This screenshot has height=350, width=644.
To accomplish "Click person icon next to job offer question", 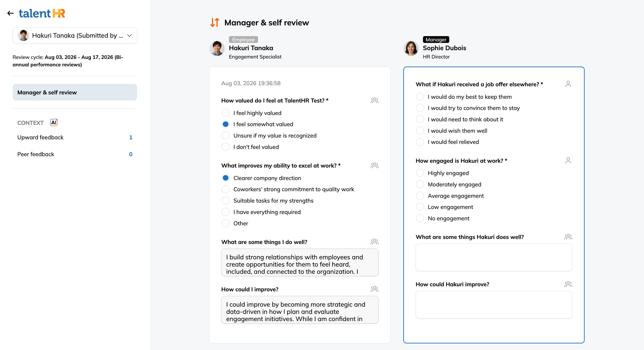I will [x=568, y=84].
